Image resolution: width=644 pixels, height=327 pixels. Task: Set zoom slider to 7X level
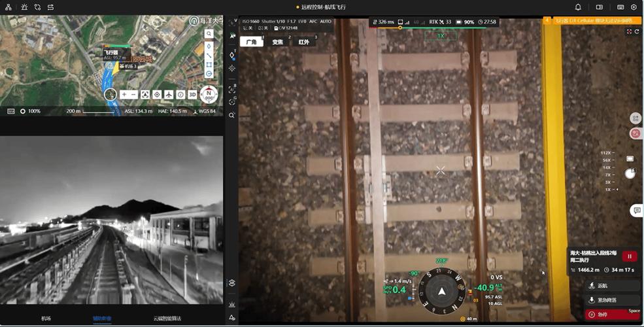(x=608, y=175)
